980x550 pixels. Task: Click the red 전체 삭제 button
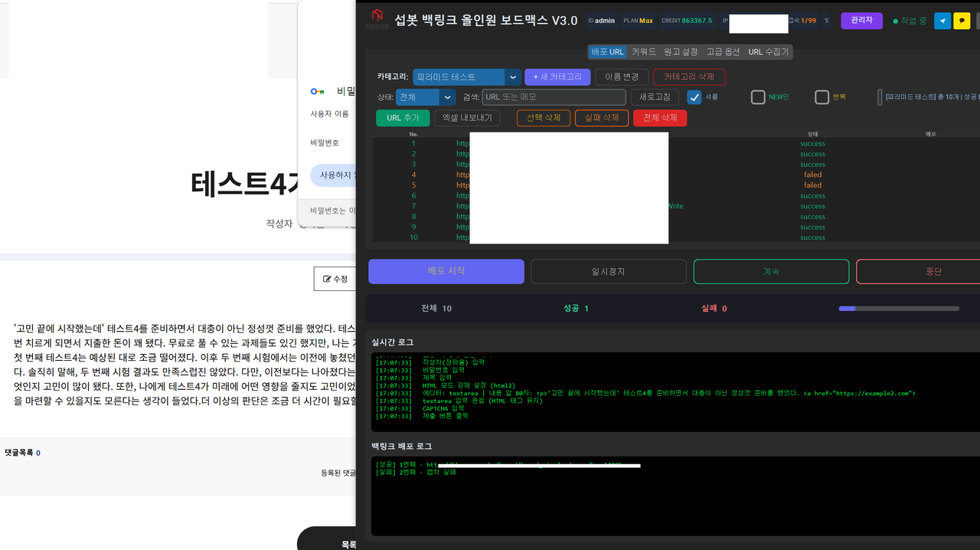[660, 118]
